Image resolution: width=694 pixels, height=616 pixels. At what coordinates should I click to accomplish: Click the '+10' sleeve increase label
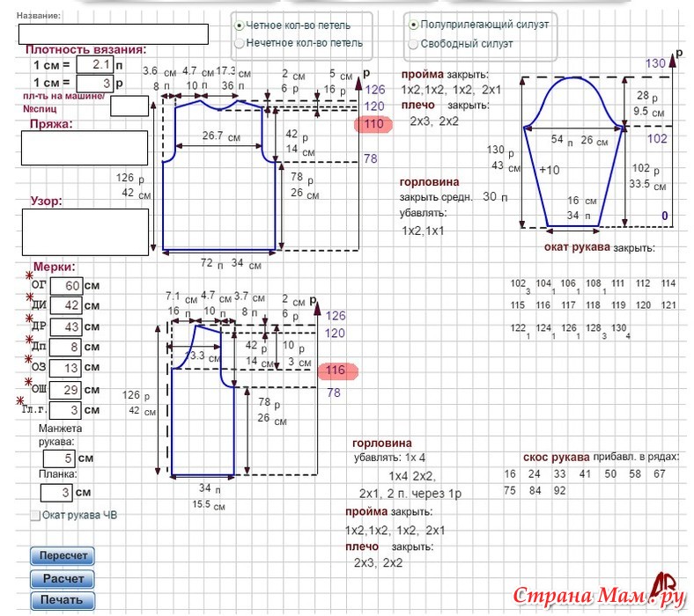click(x=550, y=170)
